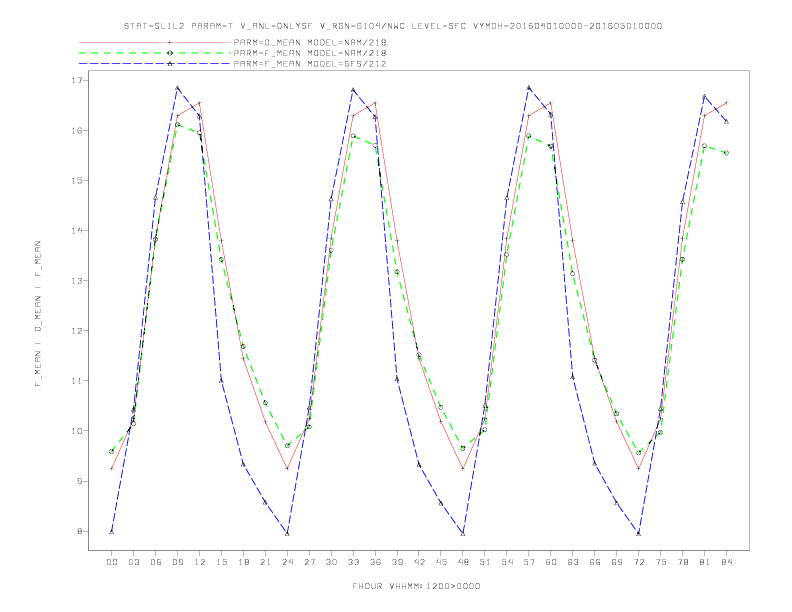Viewport: 792px width, 612px height.
Task: Click the chart title starting with STAT=SL1L2
Action: [392, 26]
